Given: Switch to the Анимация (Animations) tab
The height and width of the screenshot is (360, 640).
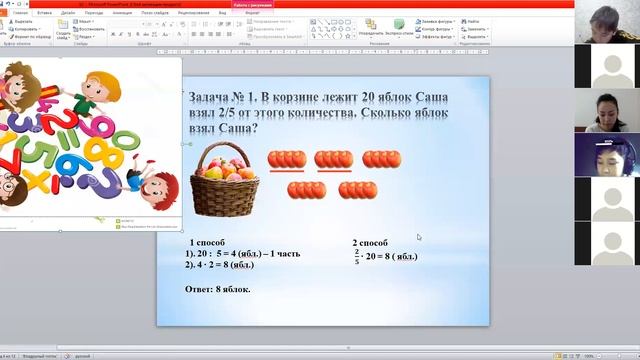Looking at the screenshot, I should click(122, 13).
